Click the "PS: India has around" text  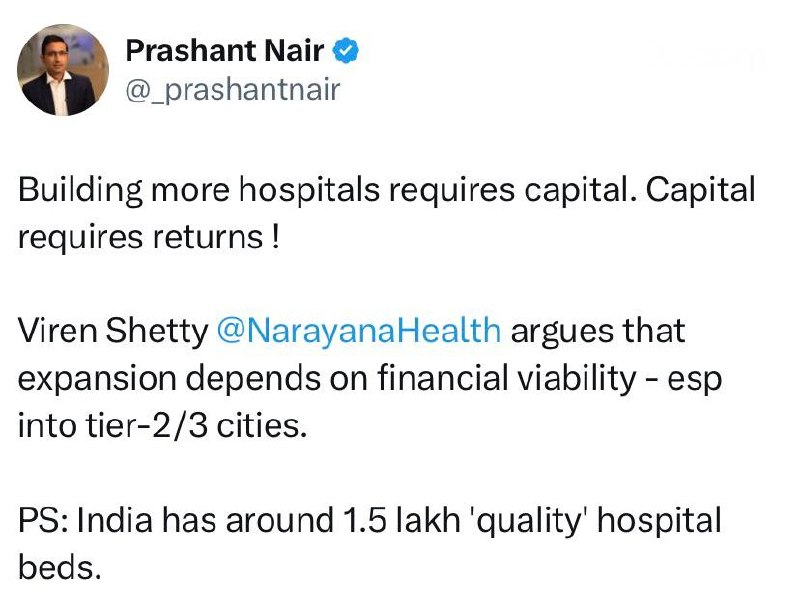(x=176, y=520)
